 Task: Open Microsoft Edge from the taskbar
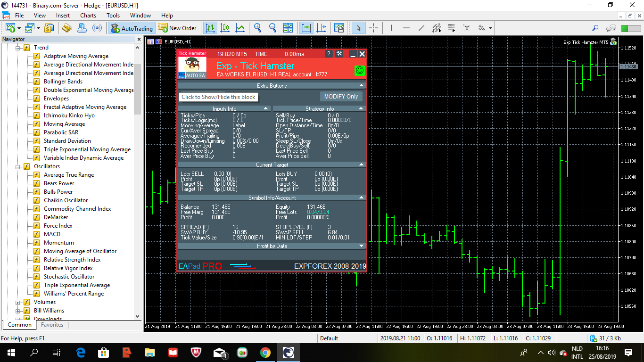coord(81,352)
